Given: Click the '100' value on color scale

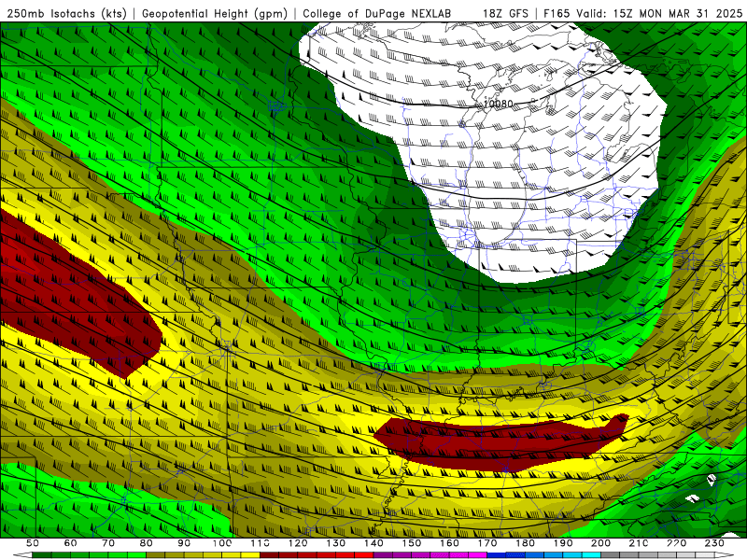Looking at the screenshot, I should (222, 543).
